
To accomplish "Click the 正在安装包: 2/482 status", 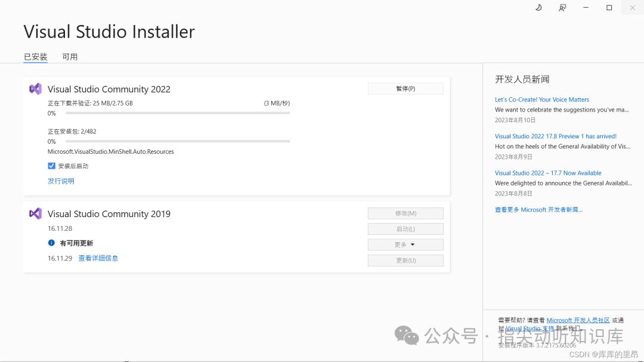I will (x=72, y=131).
